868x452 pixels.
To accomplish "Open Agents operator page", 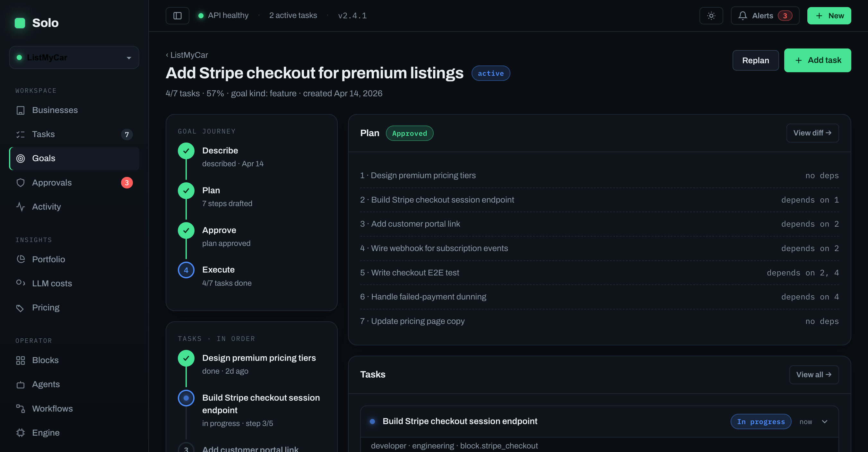I will 74,384.
